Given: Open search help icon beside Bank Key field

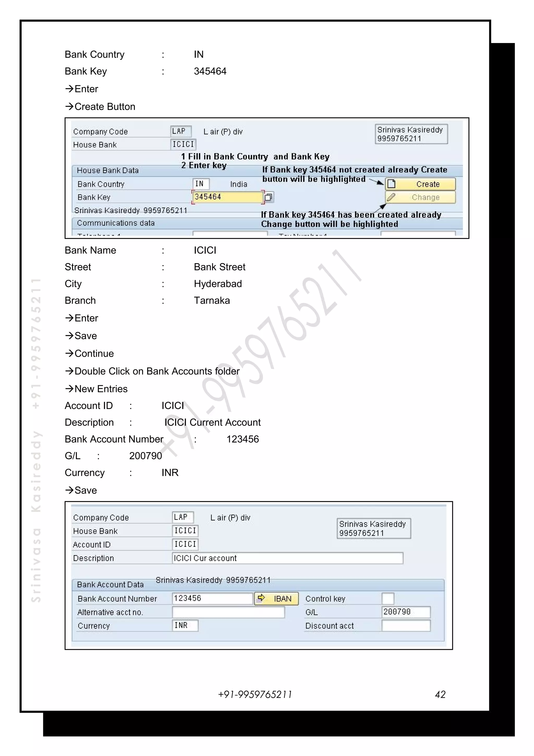Looking at the screenshot, I should point(269,197).
